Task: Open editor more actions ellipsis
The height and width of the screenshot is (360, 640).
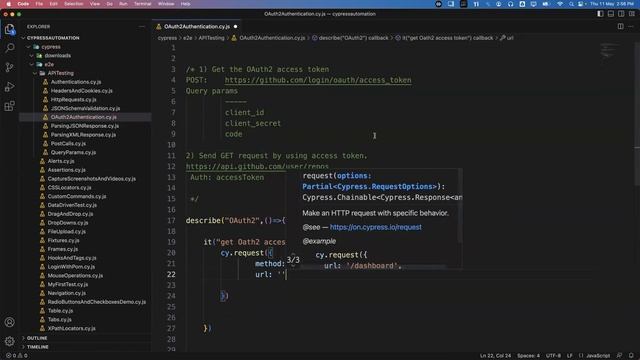Action: pos(631,27)
